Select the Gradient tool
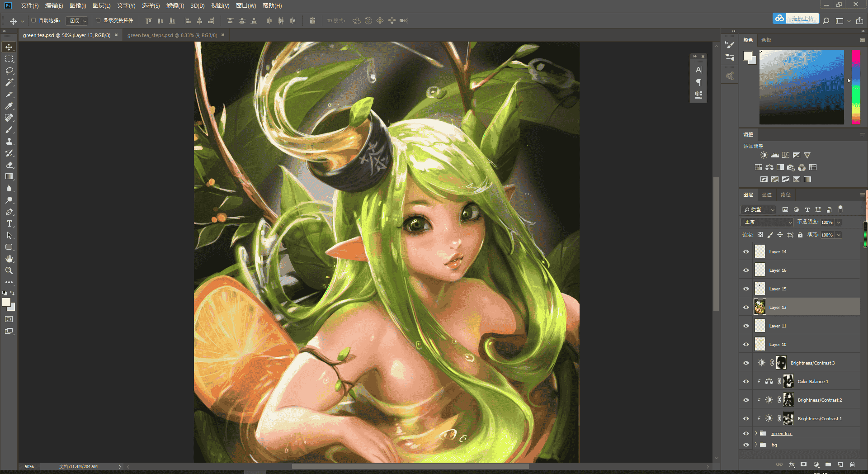868x474 pixels. 9,176
